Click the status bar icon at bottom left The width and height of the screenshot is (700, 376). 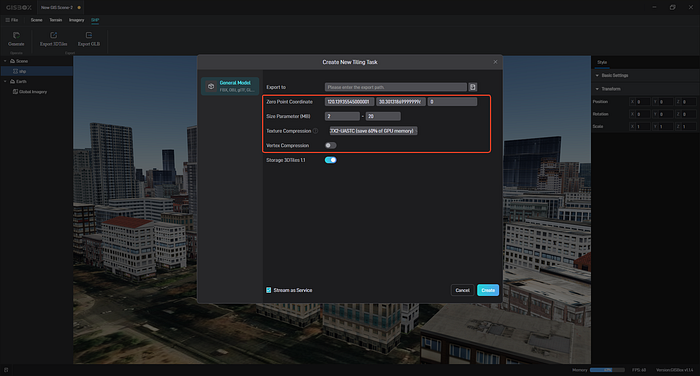(6, 370)
